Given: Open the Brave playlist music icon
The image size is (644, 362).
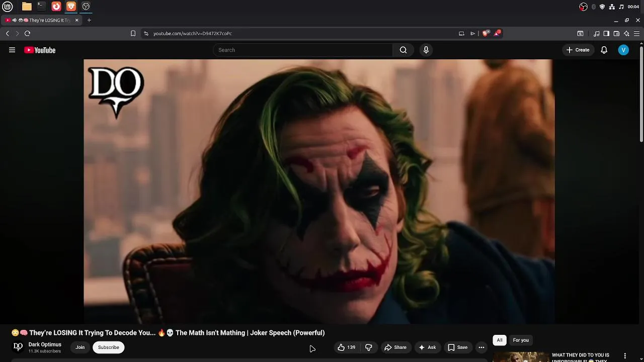Looking at the screenshot, I should coord(596,33).
